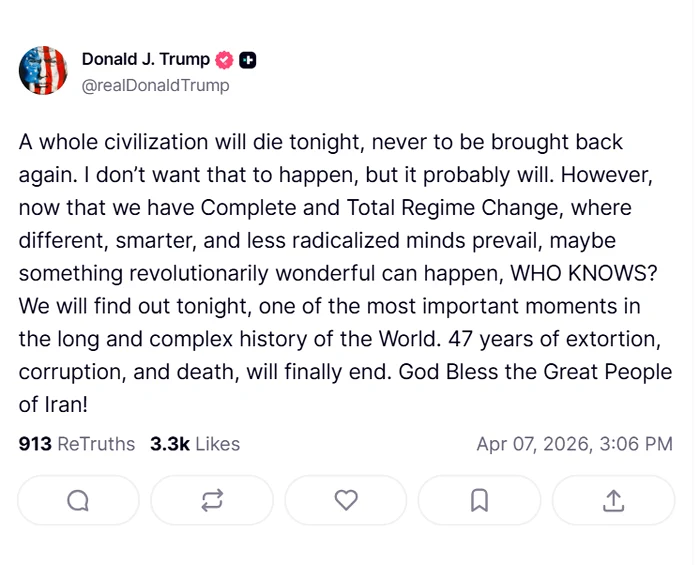This screenshot has height=565, width=700.
Task: Click the red verified checkmark badge
Action: [x=225, y=60]
